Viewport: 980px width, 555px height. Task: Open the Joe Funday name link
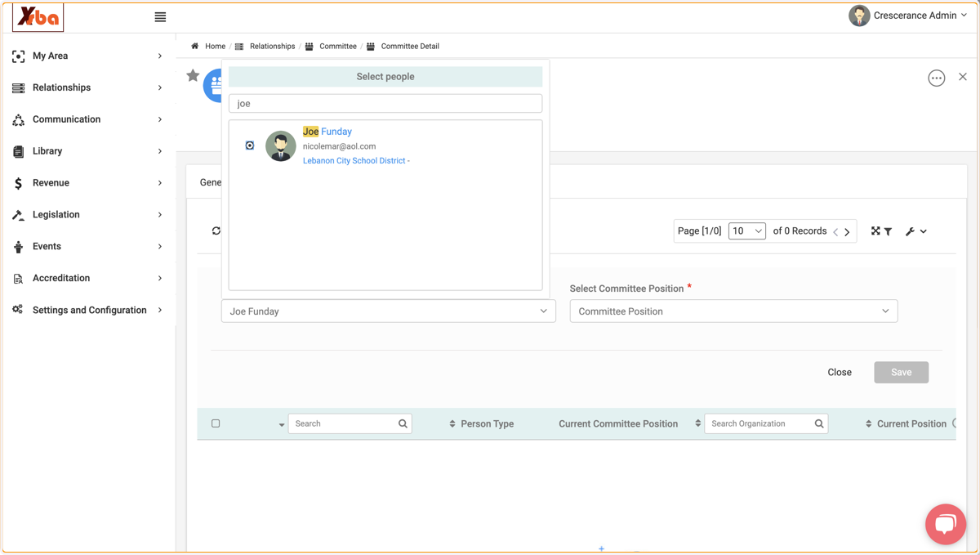pyautogui.click(x=327, y=131)
